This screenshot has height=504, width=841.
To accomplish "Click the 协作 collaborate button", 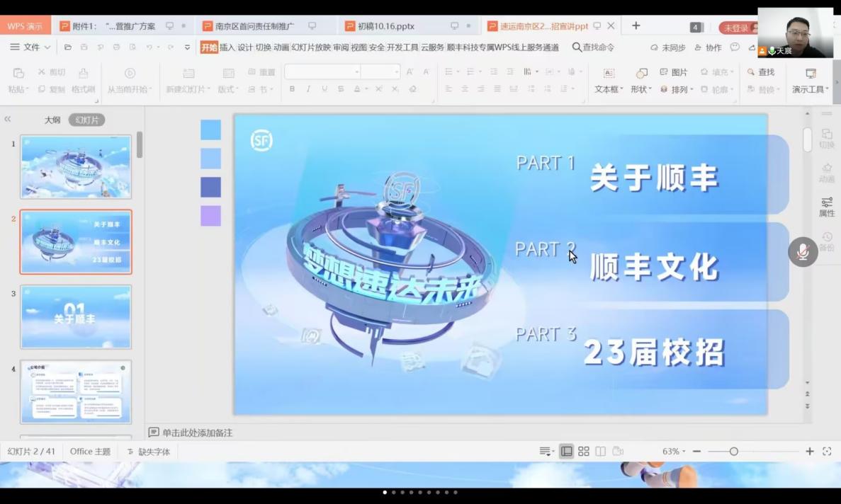I will [708, 47].
